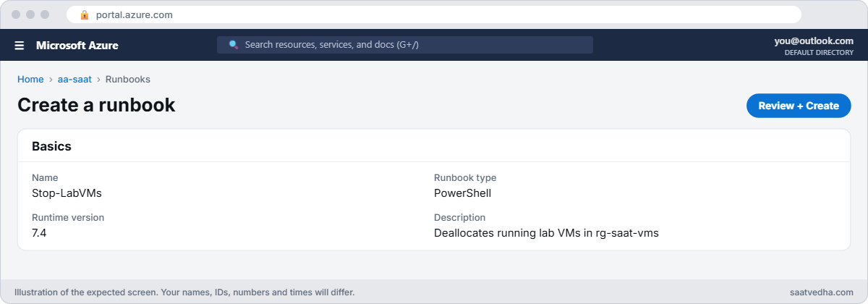Open the aa-saat breadcrumb link
The height and width of the screenshot is (304, 868).
coord(75,80)
